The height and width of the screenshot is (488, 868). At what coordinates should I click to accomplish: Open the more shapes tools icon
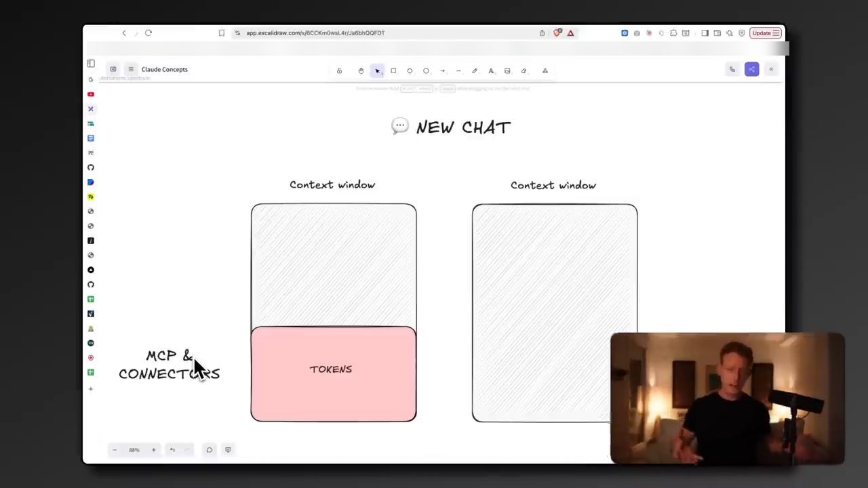tap(545, 70)
